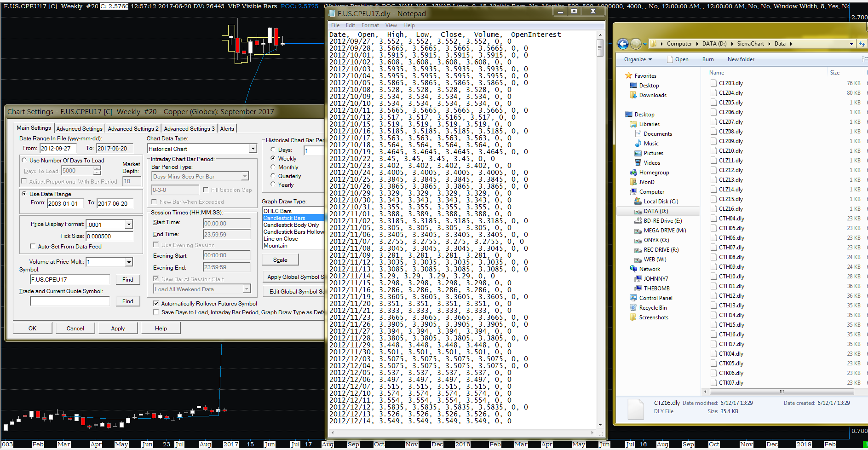Viewport: 868px width, 450px height.
Task: Switch to the Advanced Settings 2 tab
Action: [x=133, y=129]
